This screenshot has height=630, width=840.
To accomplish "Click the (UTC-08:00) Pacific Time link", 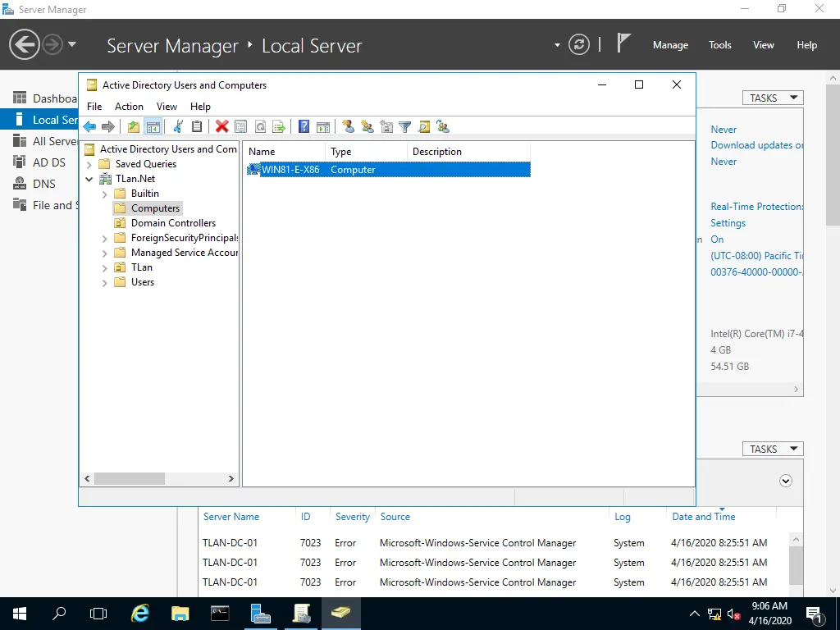I will coord(756,256).
